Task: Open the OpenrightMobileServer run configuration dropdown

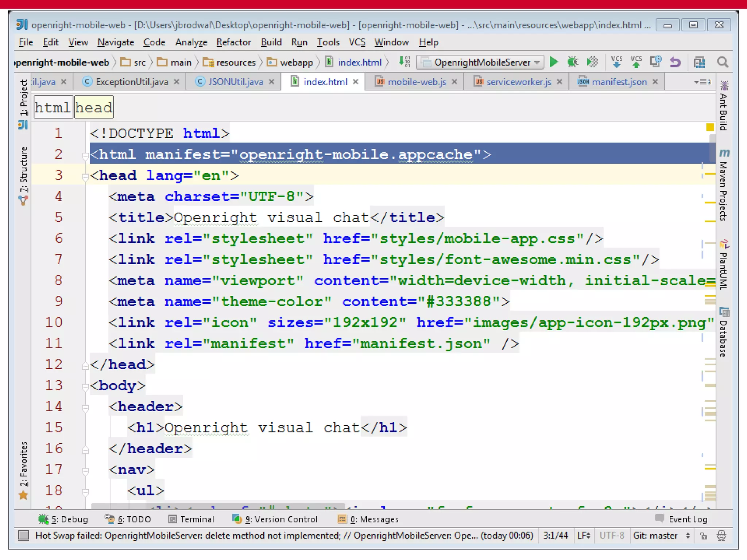Action: [x=480, y=62]
